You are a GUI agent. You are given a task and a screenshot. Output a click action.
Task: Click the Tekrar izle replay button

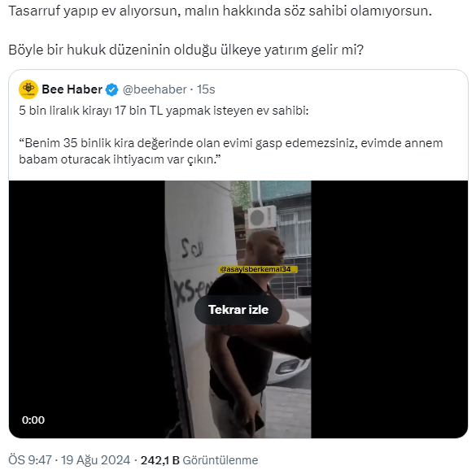[x=238, y=310]
